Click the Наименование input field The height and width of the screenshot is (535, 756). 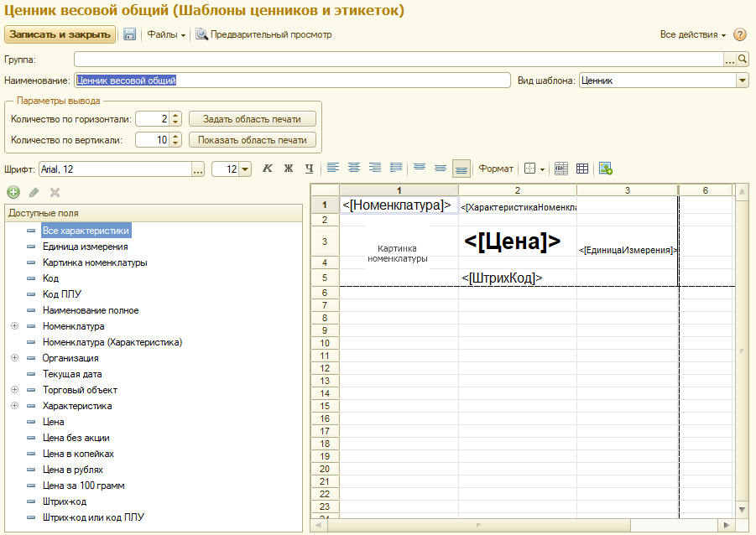point(292,81)
